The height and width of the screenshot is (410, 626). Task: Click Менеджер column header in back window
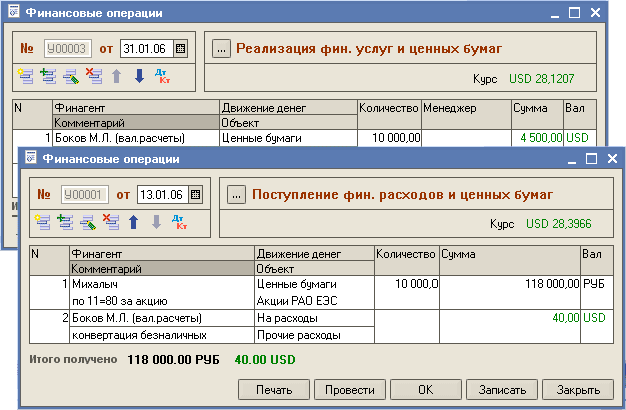pyautogui.click(x=466, y=115)
